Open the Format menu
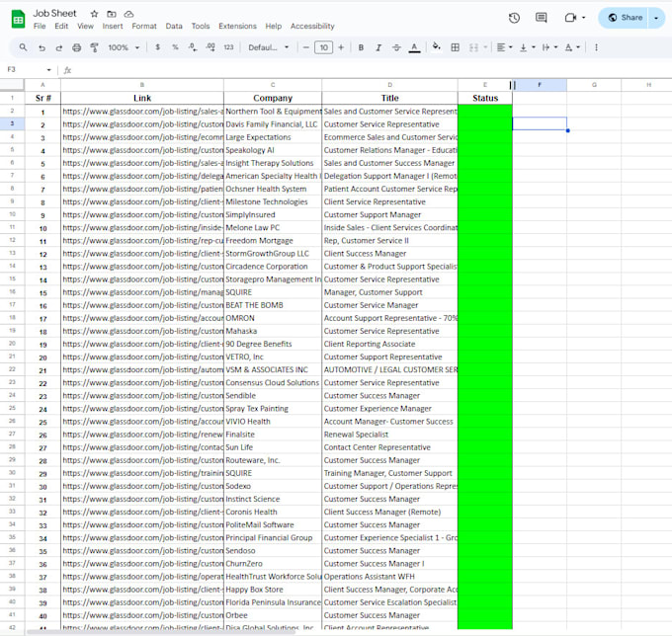Screen dimensions: 672x636 144,26
